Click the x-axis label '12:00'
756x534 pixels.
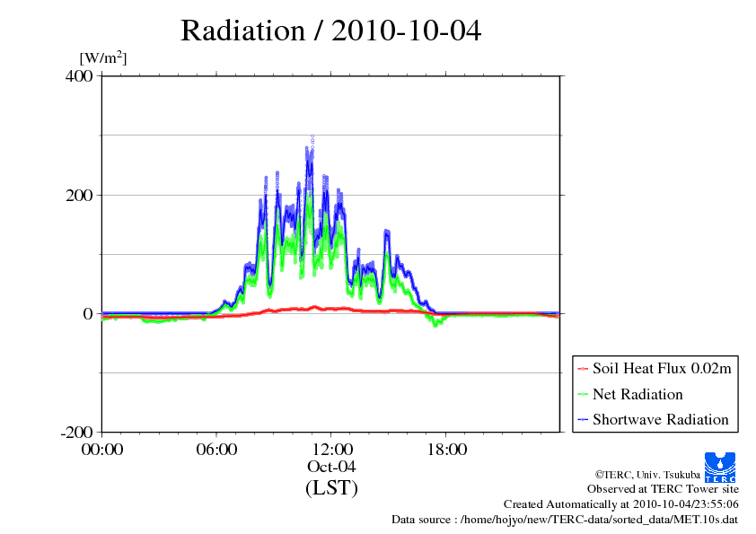tap(331, 449)
